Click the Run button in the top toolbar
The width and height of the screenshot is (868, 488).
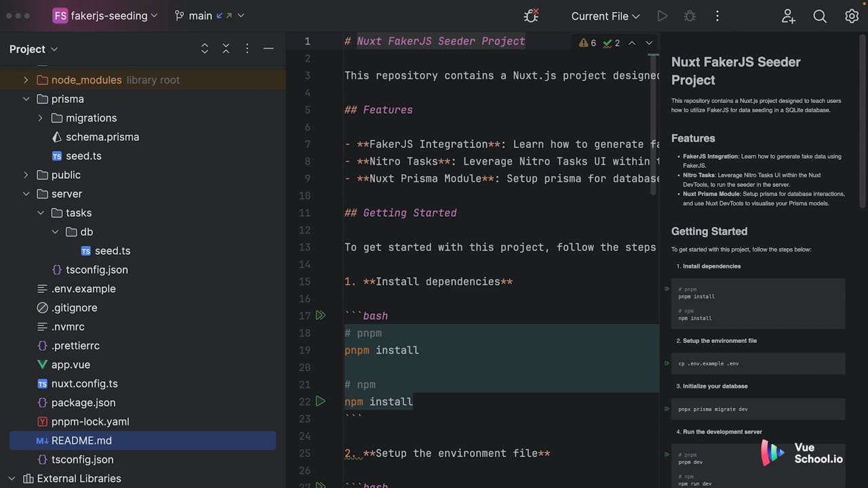tap(663, 16)
